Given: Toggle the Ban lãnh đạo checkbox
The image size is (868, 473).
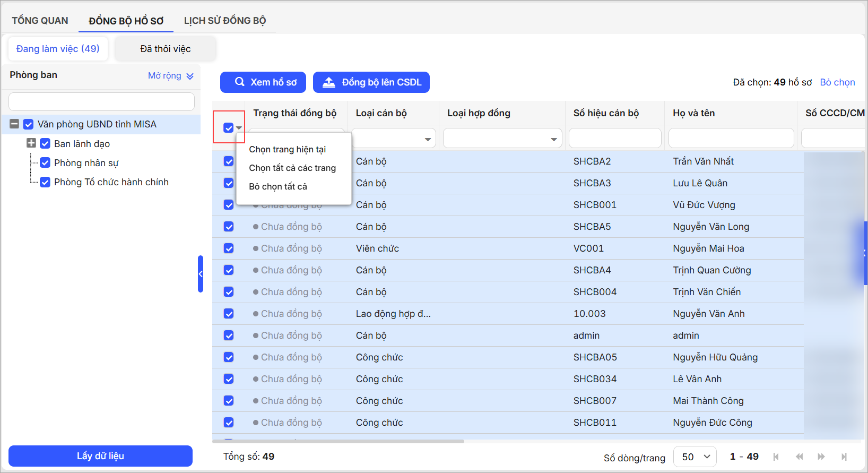Looking at the screenshot, I should coord(45,144).
